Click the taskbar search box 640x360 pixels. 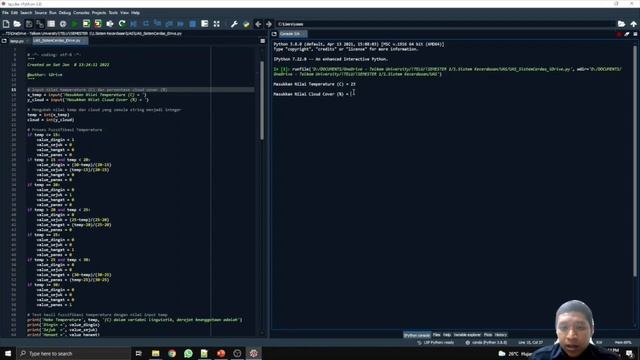(73, 353)
